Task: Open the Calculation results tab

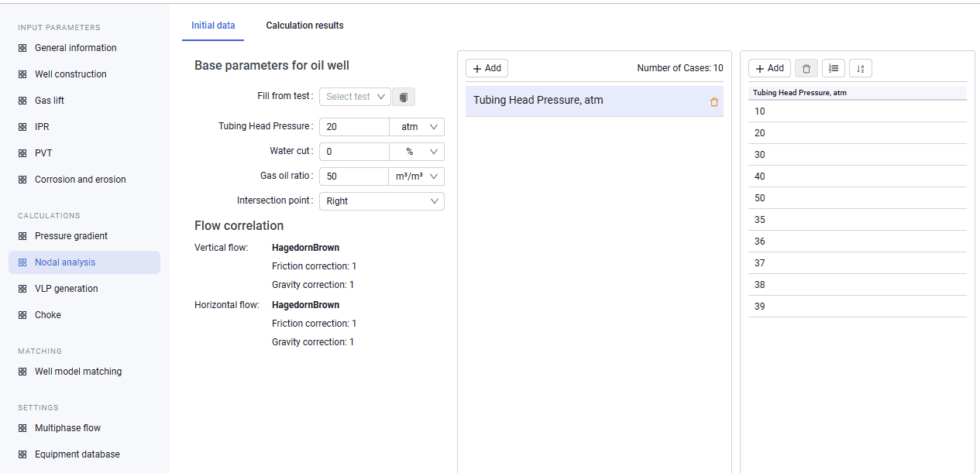Action: click(304, 26)
